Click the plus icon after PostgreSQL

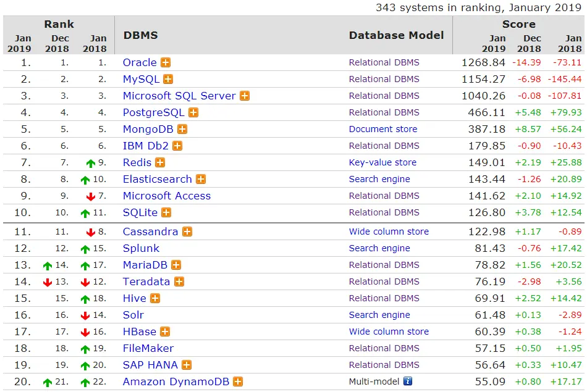coord(193,112)
